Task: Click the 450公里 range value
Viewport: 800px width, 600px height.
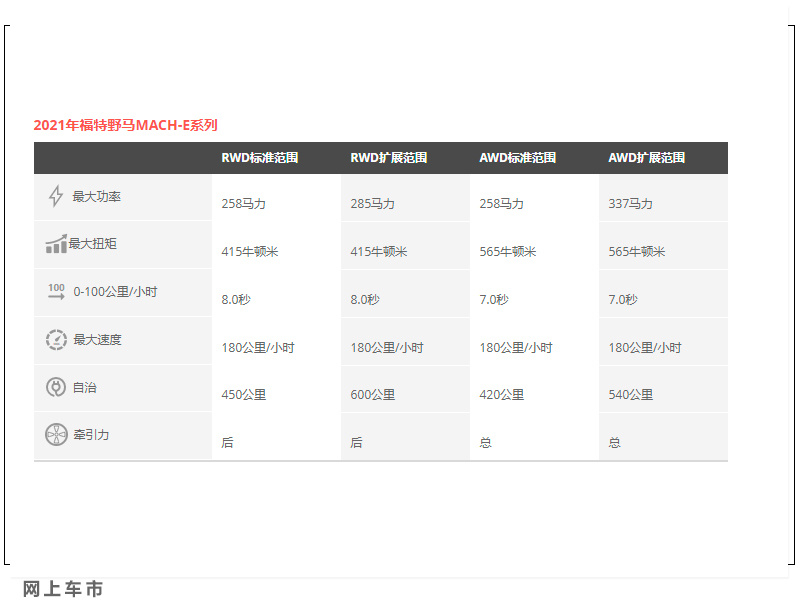Action: coord(244,394)
